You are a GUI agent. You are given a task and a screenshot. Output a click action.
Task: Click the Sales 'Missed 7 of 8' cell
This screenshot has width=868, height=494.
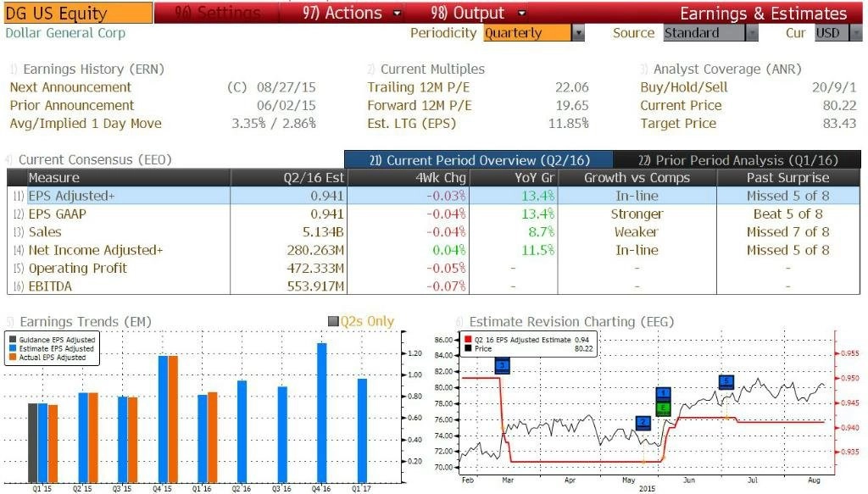click(x=787, y=232)
